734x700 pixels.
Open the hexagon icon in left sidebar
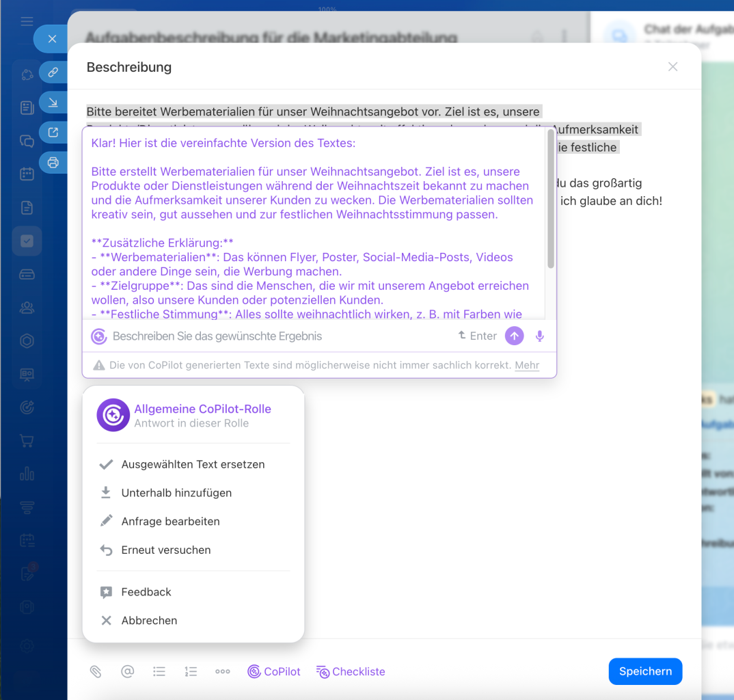point(27,341)
